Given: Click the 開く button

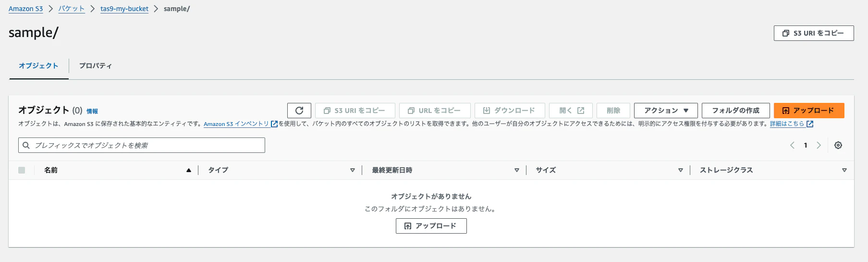Looking at the screenshot, I should [571, 111].
